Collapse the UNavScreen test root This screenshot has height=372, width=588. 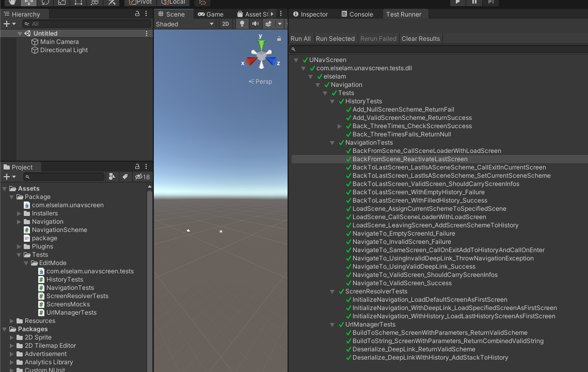click(x=296, y=60)
